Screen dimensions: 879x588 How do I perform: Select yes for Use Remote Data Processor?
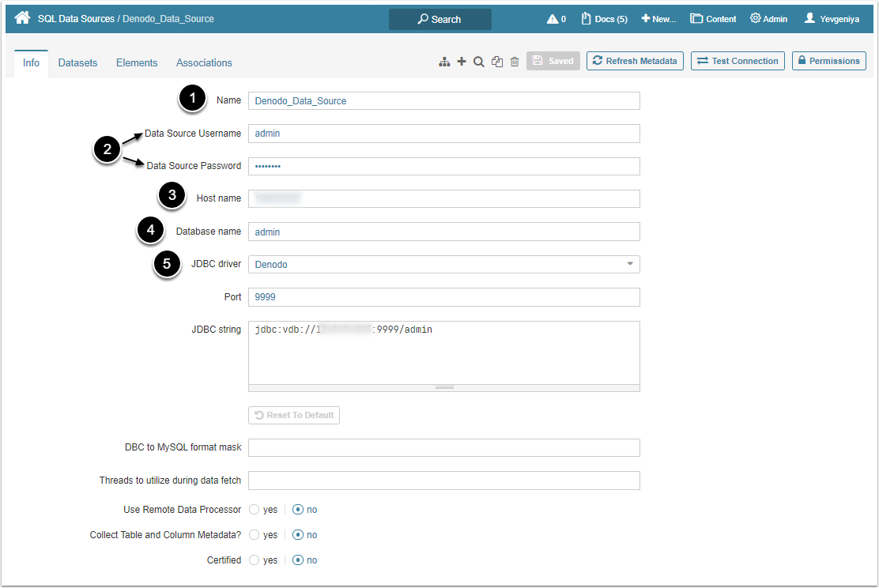[x=255, y=510]
